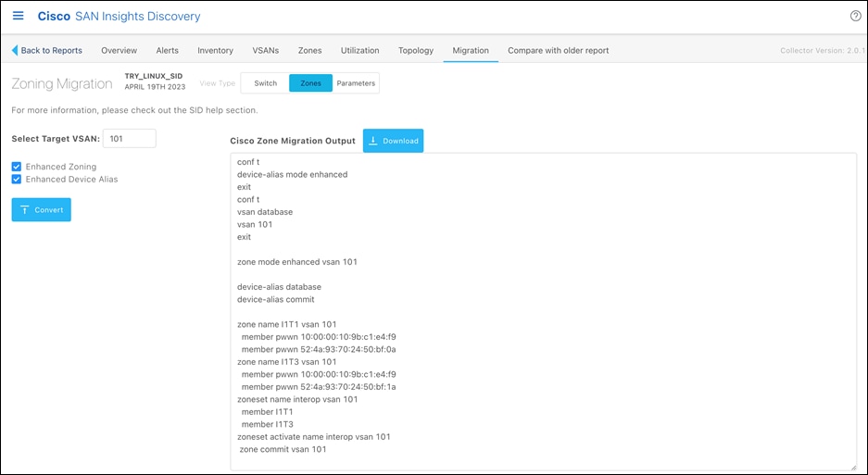Click inside the zone migration output text area
This screenshot has width=868, height=475.
click(x=544, y=312)
